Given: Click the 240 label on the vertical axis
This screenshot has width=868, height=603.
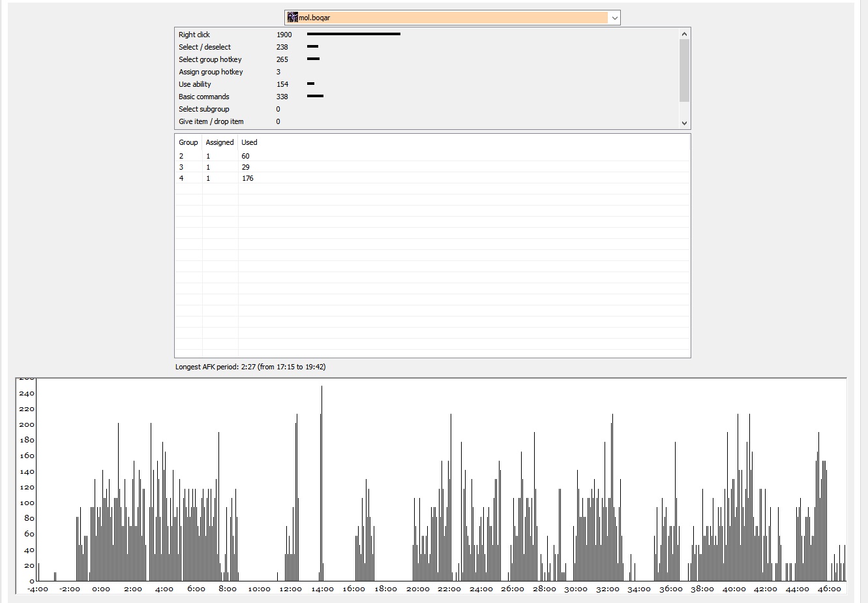Looking at the screenshot, I should pyautogui.click(x=27, y=394).
